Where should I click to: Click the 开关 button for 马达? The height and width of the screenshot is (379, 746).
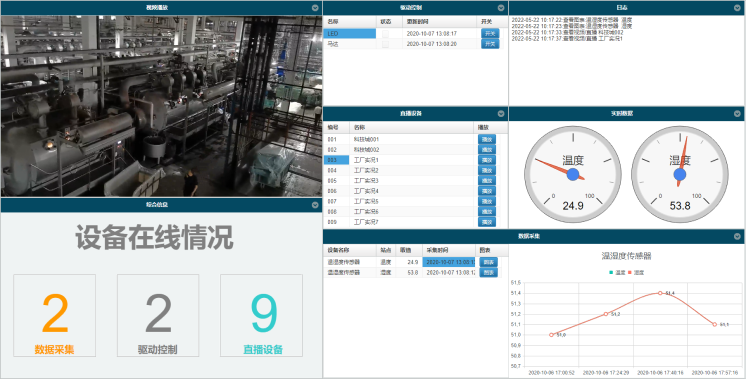(x=490, y=44)
